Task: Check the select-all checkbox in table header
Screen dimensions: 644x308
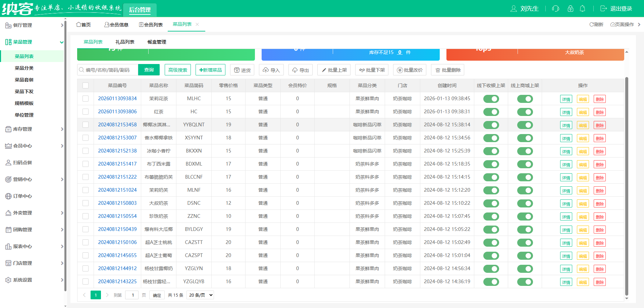Action: pyautogui.click(x=86, y=85)
